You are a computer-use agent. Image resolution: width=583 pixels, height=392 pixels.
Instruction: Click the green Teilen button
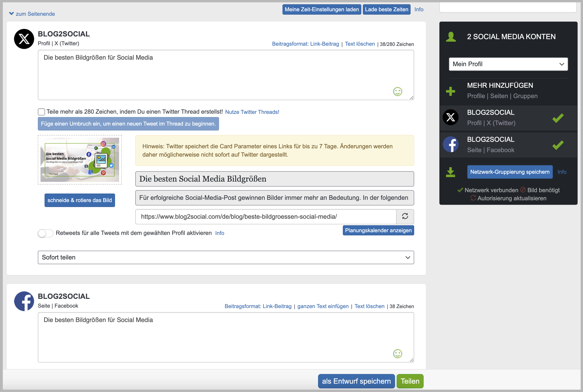pos(410,381)
